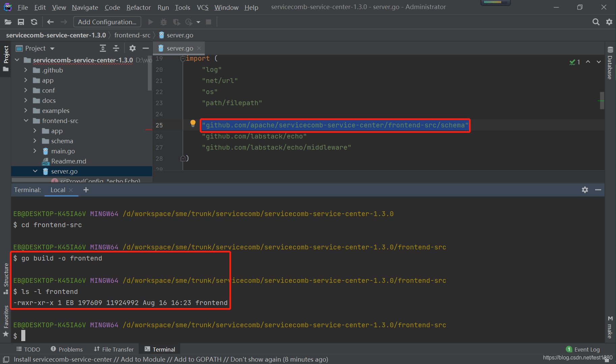Go to next highlighted error arrow
This screenshot has height=364, width=616.
pos(599,62)
